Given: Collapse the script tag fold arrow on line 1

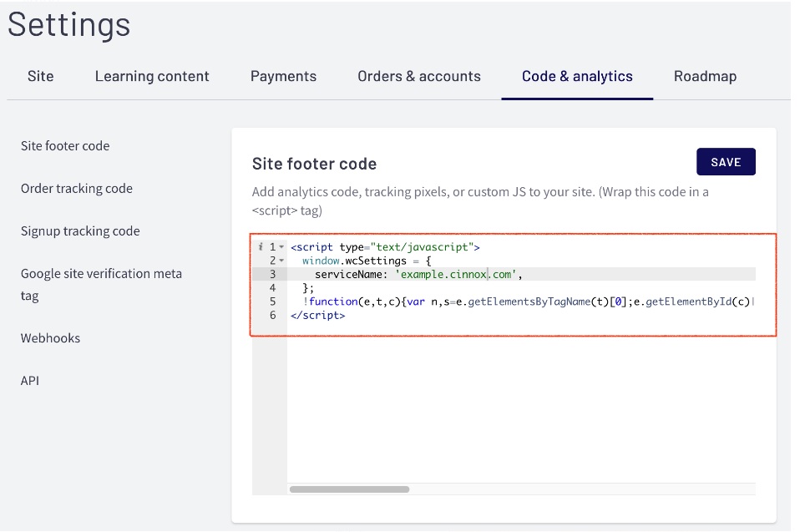Looking at the screenshot, I should [x=281, y=247].
